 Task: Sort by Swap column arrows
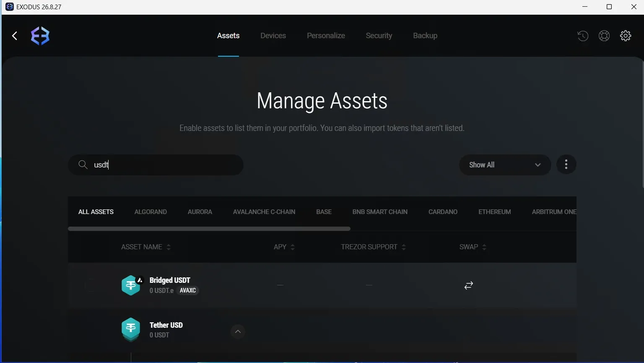pyautogui.click(x=484, y=247)
